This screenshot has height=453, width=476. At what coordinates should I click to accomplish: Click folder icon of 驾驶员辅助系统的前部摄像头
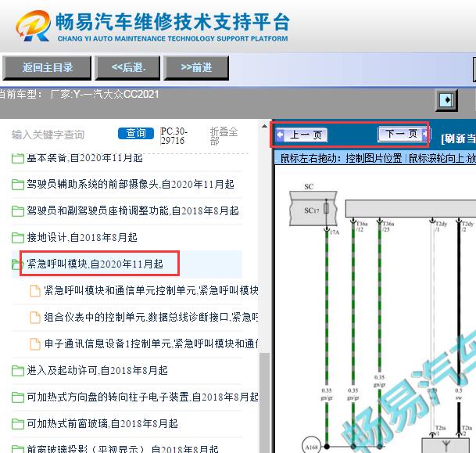[18, 185]
